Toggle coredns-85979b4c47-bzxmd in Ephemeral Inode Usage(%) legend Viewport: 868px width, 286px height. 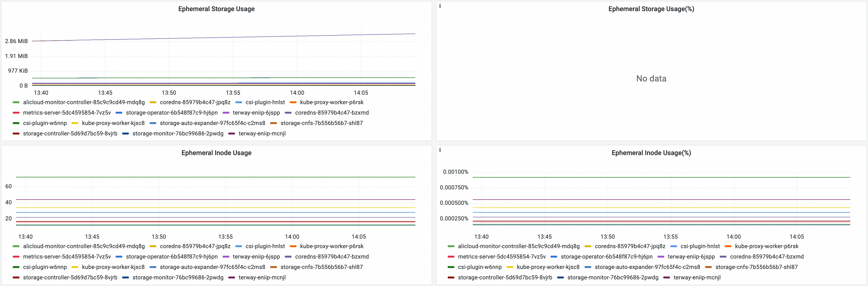(x=767, y=257)
